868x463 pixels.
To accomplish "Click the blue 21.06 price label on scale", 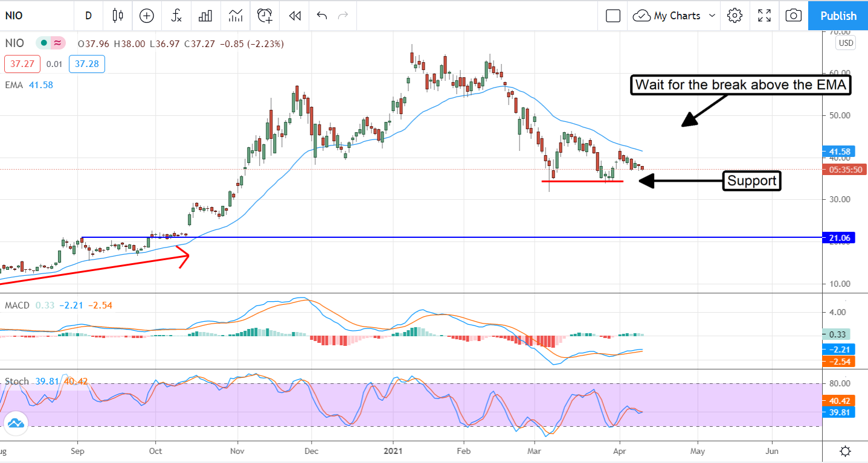I will click(x=840, y=238).
